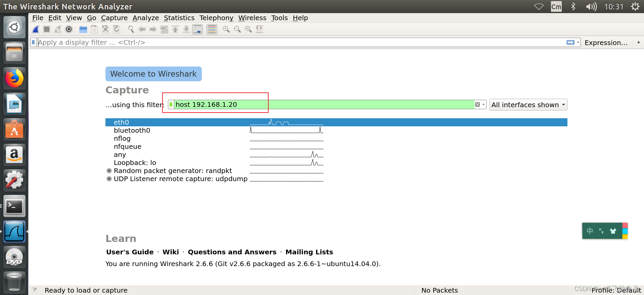This screenshot has width=644, height=295.
Task: Open randpkt interface options gear
Action: pos(109,171)
